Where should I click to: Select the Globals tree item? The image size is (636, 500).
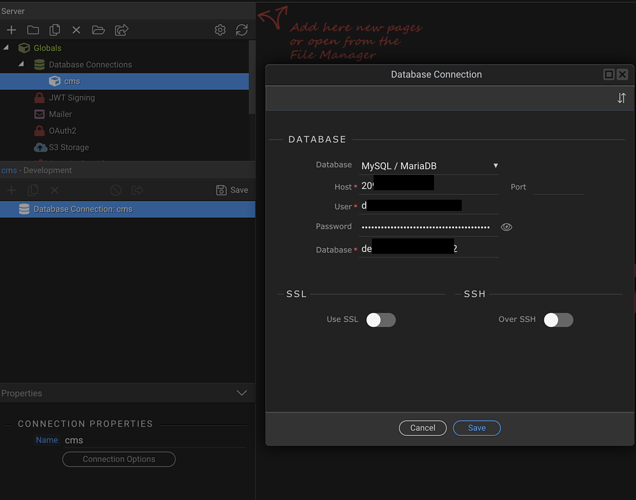coord(47,48)
